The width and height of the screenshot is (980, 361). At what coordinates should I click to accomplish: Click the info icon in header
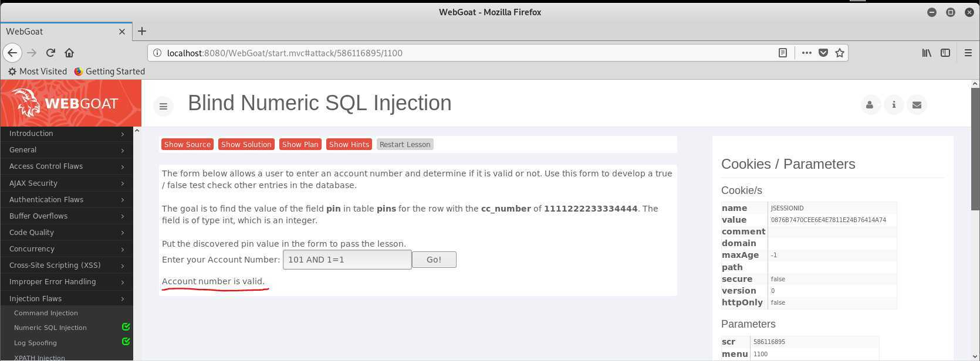point(894,105)
